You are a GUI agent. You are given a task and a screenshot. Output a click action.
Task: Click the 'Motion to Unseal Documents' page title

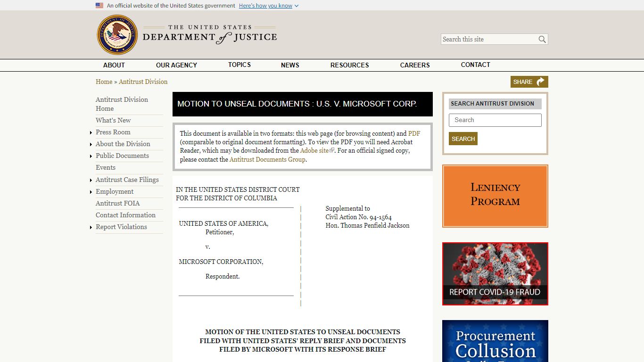tap(297, 104)
